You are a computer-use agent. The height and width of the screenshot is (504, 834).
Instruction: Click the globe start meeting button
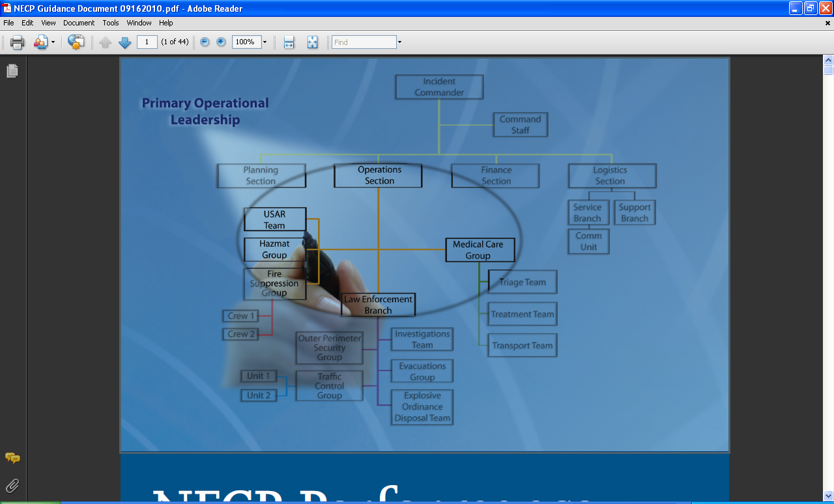76,42
